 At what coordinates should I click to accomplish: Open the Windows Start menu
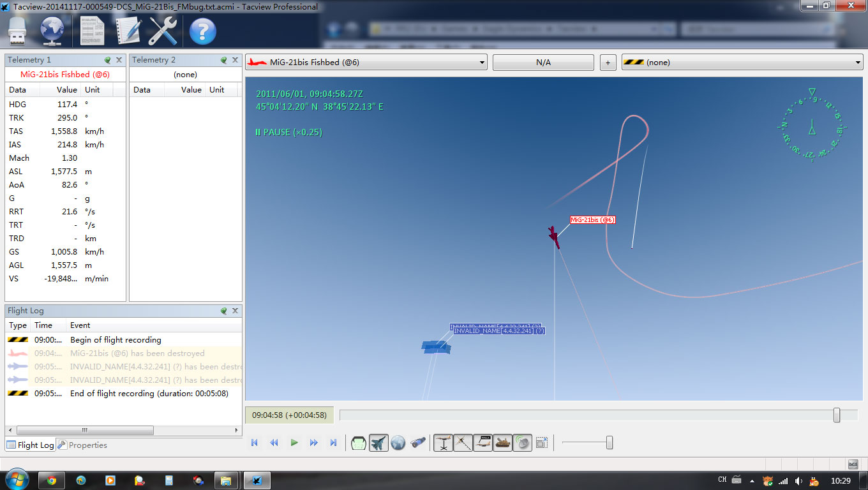click(x=17, y=480)
